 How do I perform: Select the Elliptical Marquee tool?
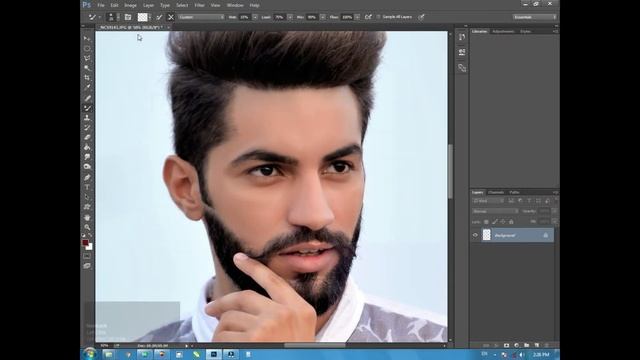tap(87, 48)
